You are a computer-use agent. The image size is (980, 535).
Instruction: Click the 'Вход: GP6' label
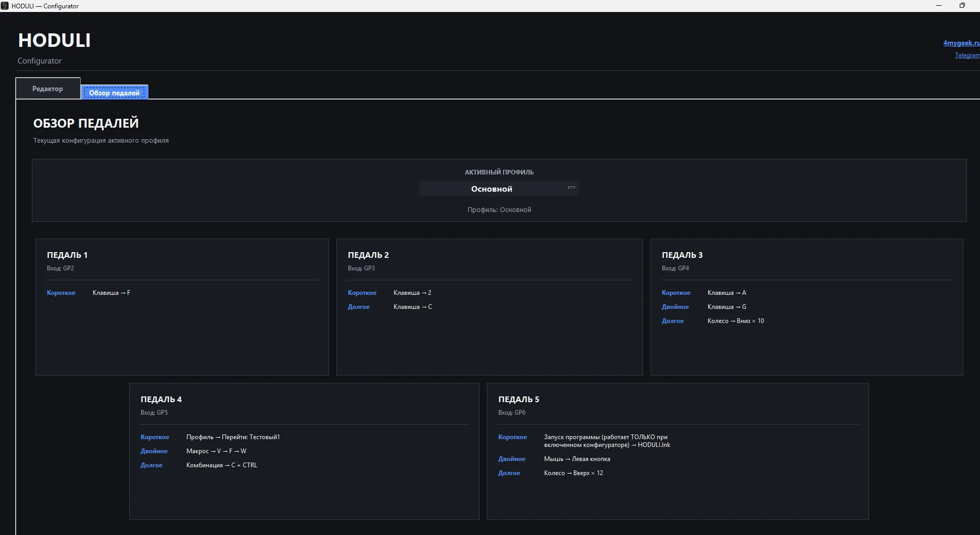(x=512, y=413)
